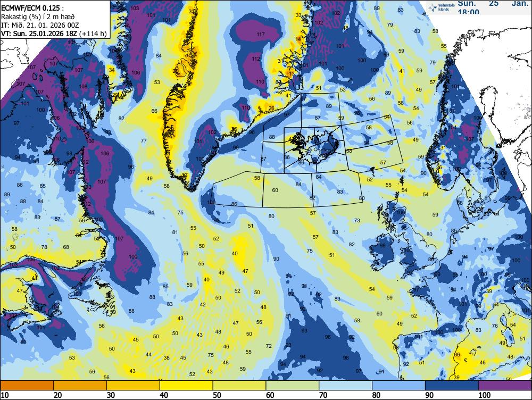Click the 50–60 yellow-green legend swatch

(x=239, y=386)
